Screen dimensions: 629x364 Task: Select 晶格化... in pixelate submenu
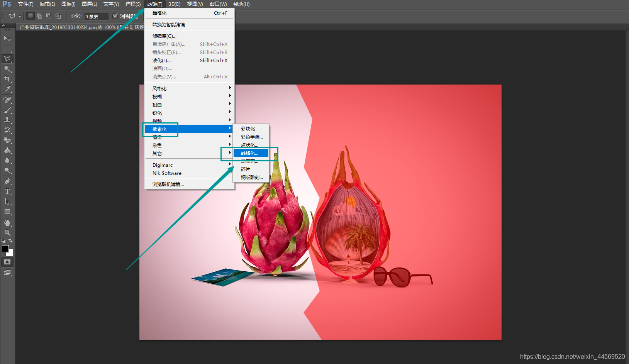[x=251, y=153]
